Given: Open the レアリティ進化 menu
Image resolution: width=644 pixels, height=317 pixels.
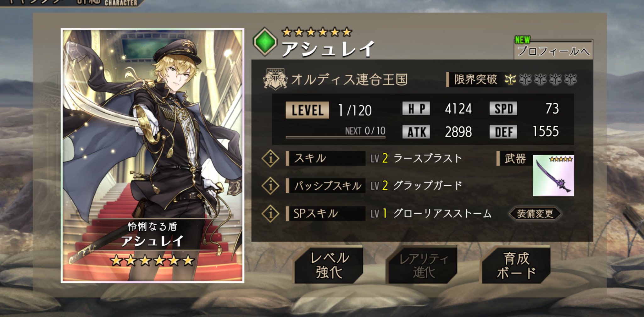Looking at the screenshot, I should [422, 265].
